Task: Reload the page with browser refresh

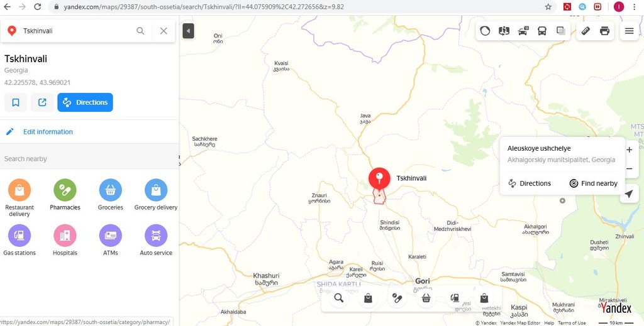Action: pyautogui.click(x=37, y=6)
